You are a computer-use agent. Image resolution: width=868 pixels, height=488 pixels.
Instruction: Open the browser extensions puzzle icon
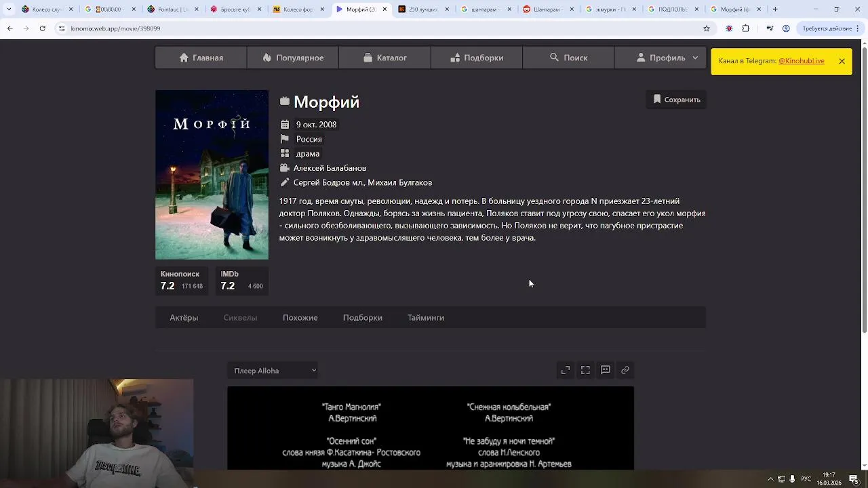(746, 28)
